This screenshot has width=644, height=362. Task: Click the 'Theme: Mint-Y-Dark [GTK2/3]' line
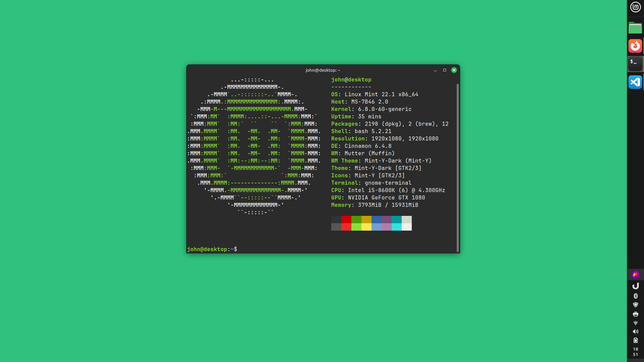tap(377, 168)
